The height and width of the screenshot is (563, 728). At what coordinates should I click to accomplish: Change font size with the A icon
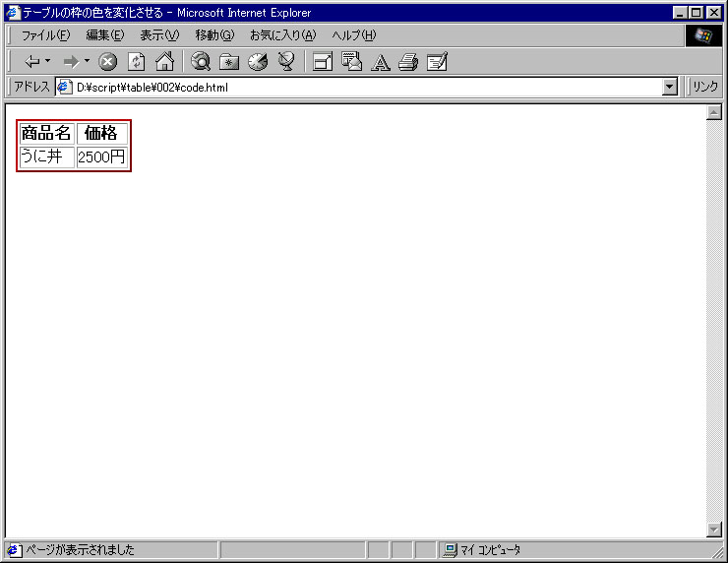tap(381, 62)
